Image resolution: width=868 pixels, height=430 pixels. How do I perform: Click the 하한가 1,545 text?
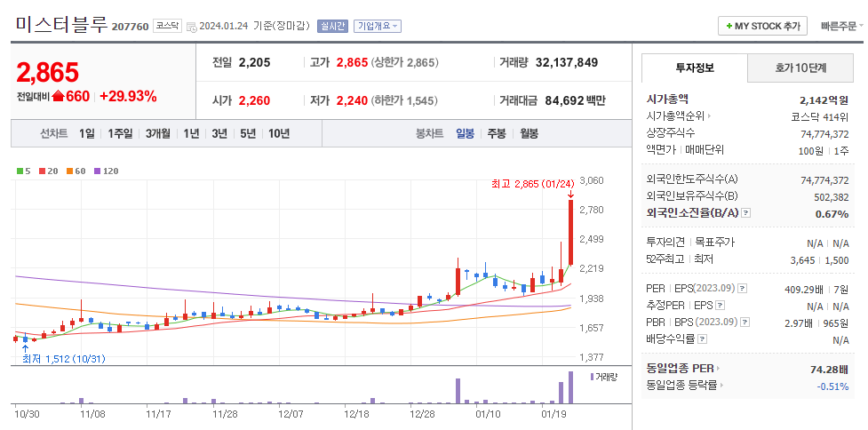click(404, 100)
